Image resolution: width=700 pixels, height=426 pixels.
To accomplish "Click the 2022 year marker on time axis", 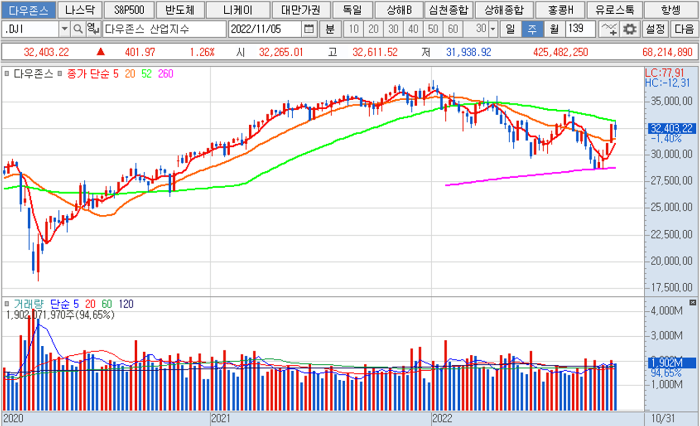I will coord(442,418).
